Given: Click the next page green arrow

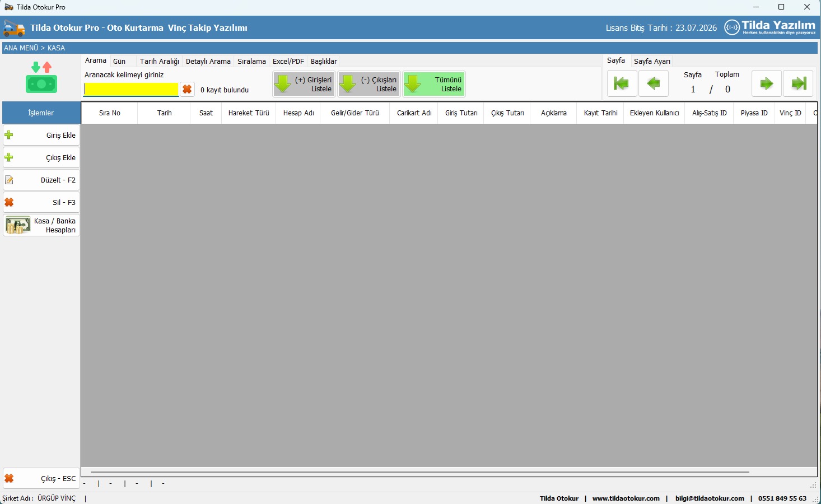Looking at the screenshot, I should coord(766,84).
